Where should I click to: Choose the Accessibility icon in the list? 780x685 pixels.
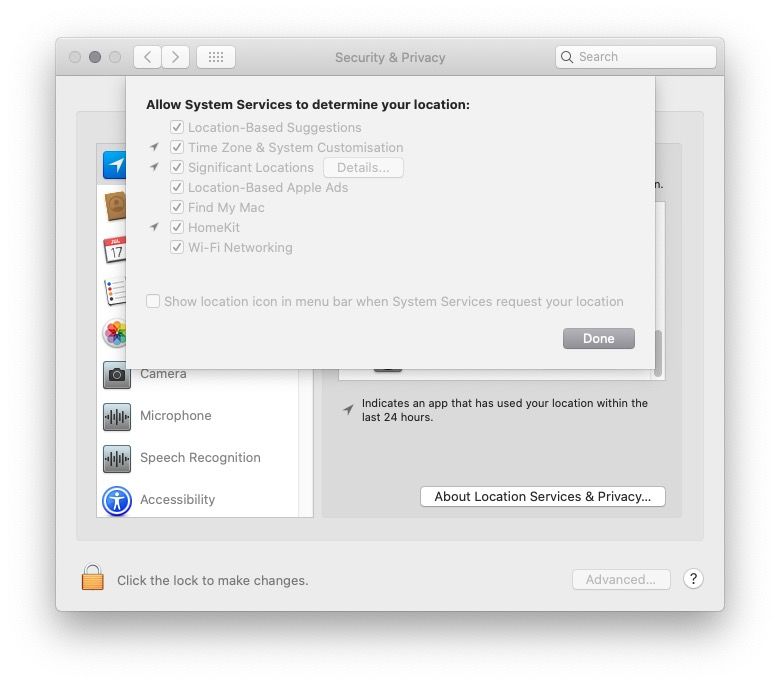pyautogui.click(x=116, y=500)
